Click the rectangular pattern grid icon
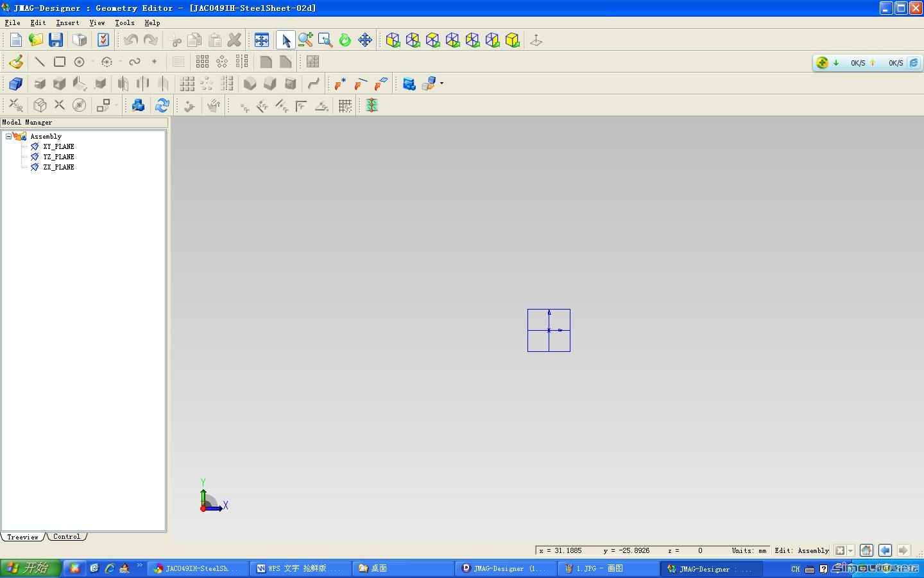Screen dimensions: 924x578 coord(202,62)
